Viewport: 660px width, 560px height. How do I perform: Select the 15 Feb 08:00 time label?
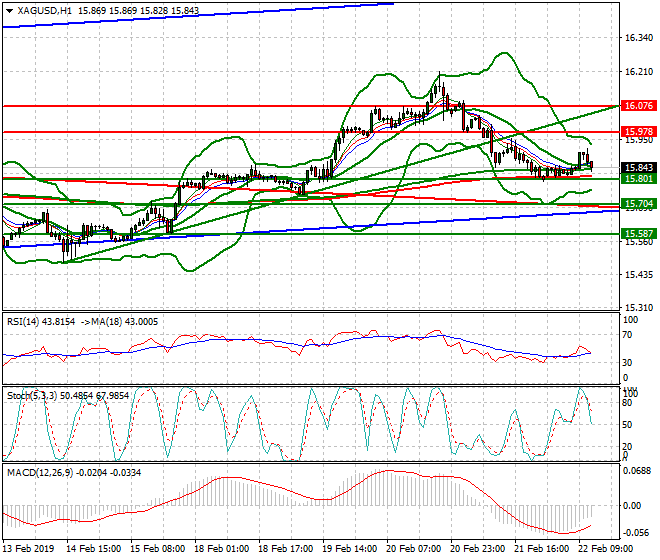(x=157, y=549)
